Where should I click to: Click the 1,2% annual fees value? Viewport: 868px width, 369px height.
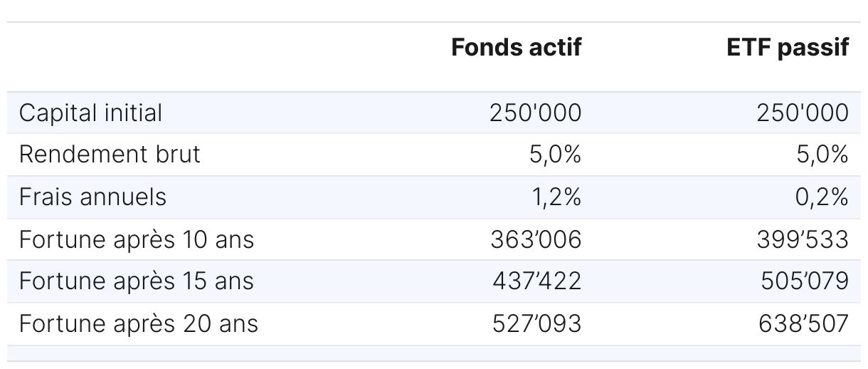coord(556,197)
